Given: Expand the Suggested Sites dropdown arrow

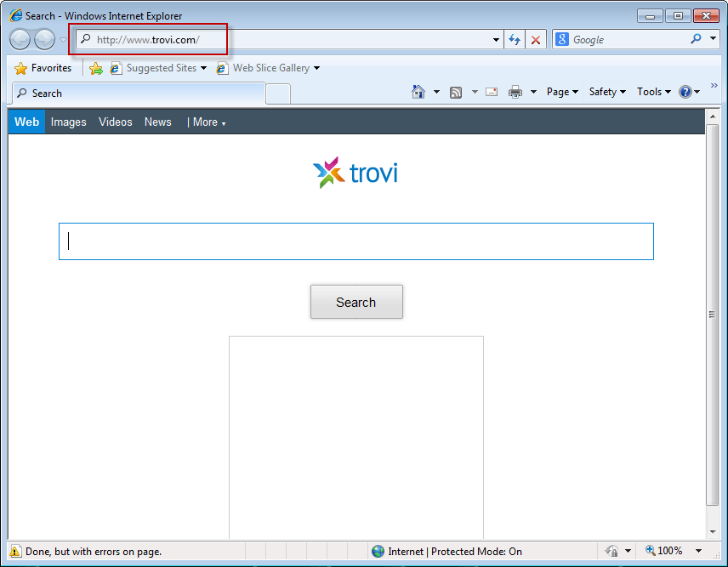Looking at the screenshot, I should [x=203, y=68].
